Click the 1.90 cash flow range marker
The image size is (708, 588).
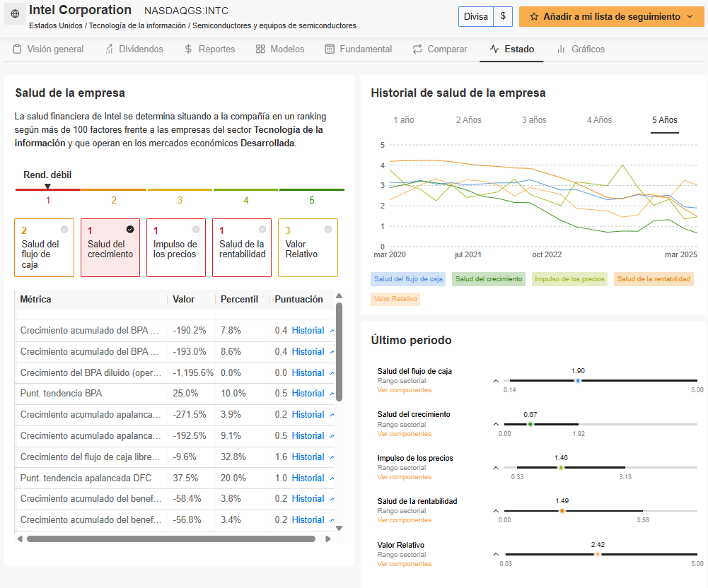[578, 381]
